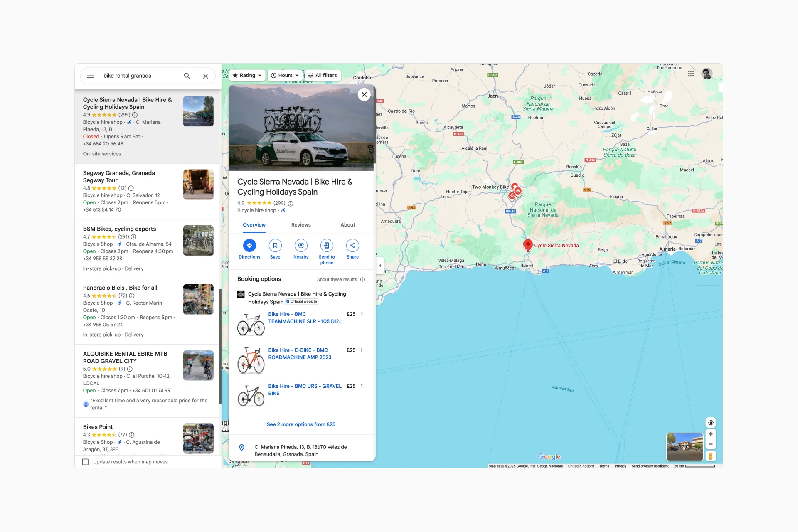The height and width of the screenshot is (532, 798).
Task: Open Bike Hire - E-BIKE BMC ROADMACHINE link
Action: pyautogui.click(x=300, y=354)
